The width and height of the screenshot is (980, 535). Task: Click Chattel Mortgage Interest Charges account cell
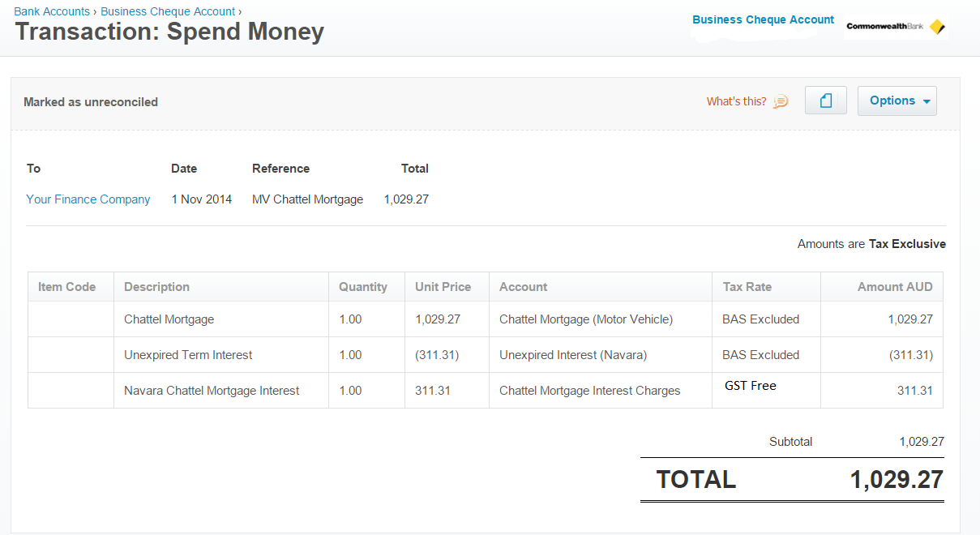point(589,391)
